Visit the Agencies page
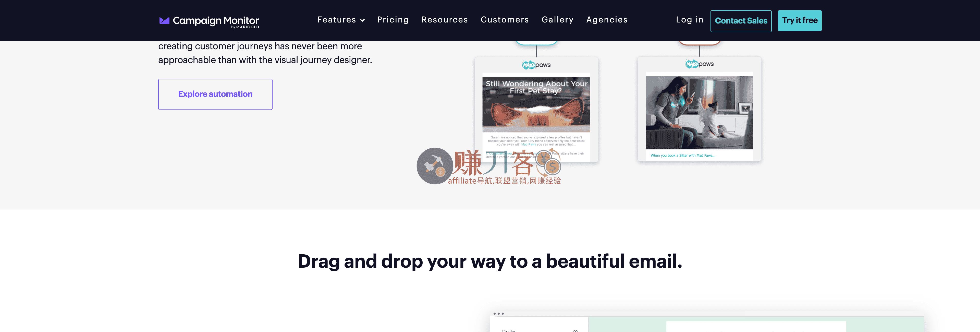The width and height of the screenshot is (980, 332). click(607, 20)
